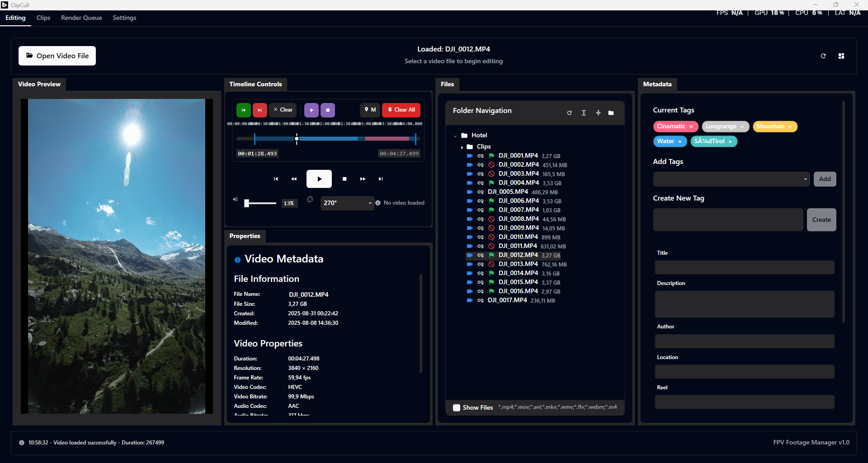Collapse the Hotel folder tree node
868x463 pixels.
coord(455,136)
